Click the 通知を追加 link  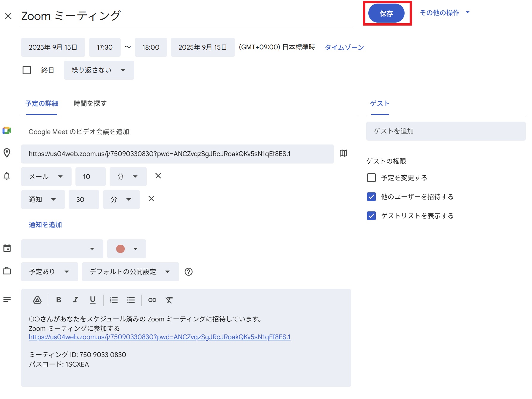[45, 225]
